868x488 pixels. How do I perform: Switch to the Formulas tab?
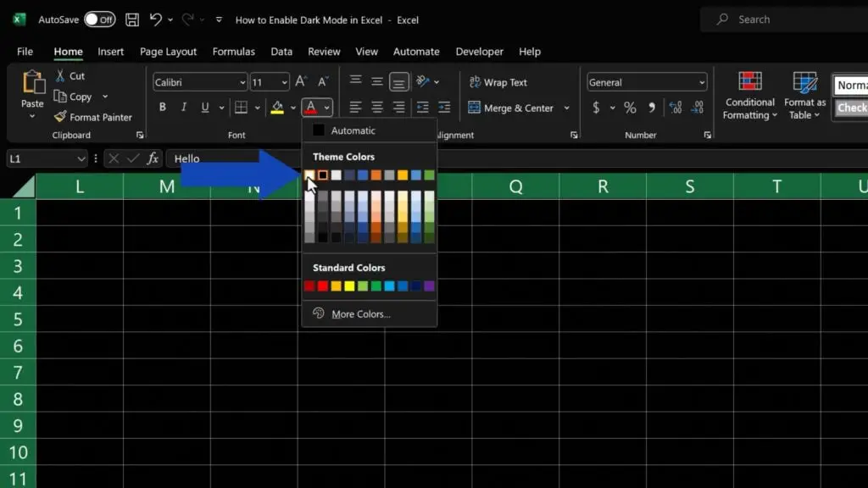pos(234,52)
